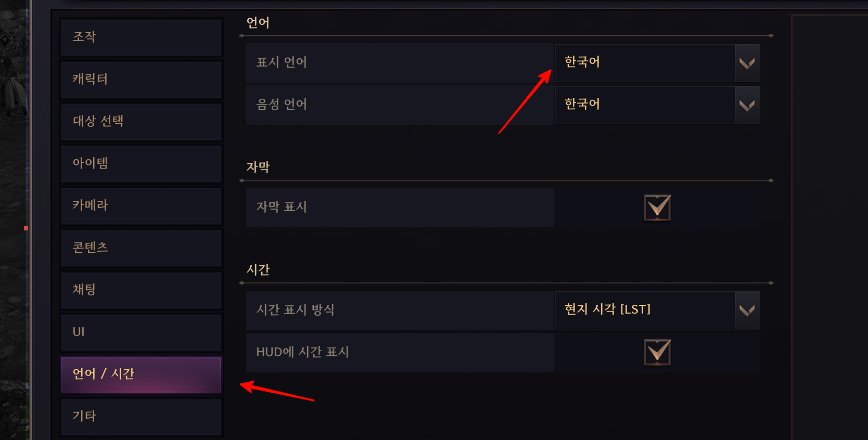This screenshot has width=868, height=440.
Task: Open the 조작 settings category
Action: click(141, 37)
